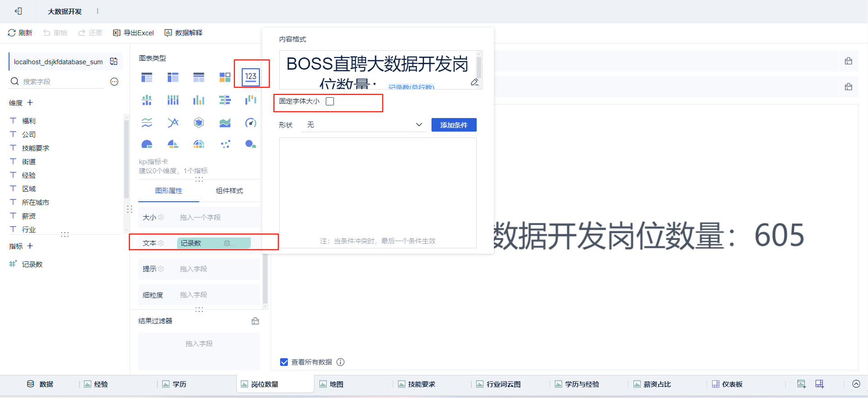Click the lock icon beside 结果过滤器
Viewport: 868px width, 398px height.
pos(255,321)
